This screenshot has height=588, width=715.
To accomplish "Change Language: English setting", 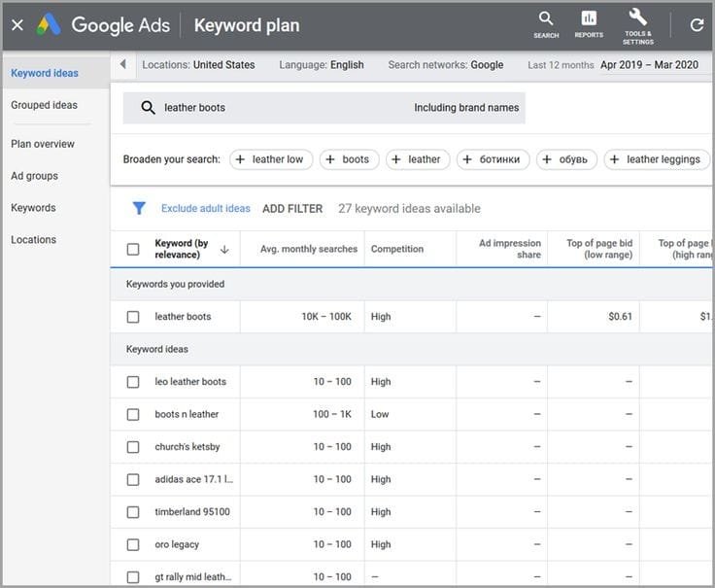I will pyautogui.click(x=322, y=65).
